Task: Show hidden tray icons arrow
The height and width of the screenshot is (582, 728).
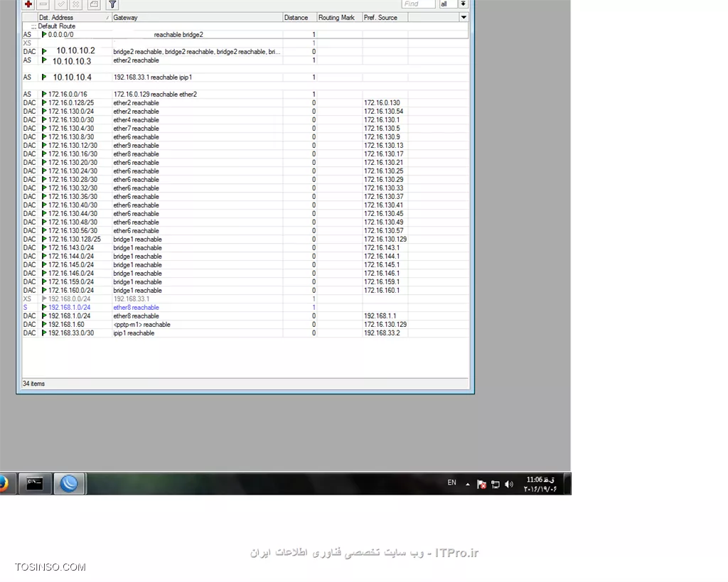Action: [468, 484]
